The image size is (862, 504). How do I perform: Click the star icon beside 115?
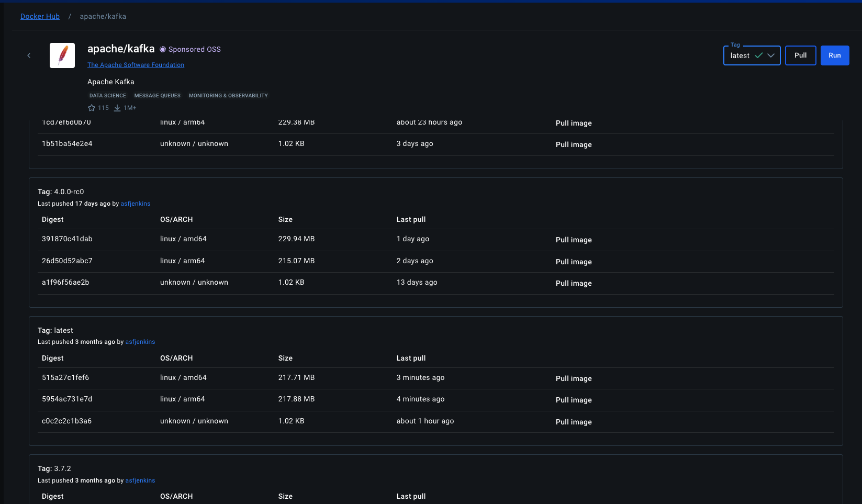coord(92,108)
